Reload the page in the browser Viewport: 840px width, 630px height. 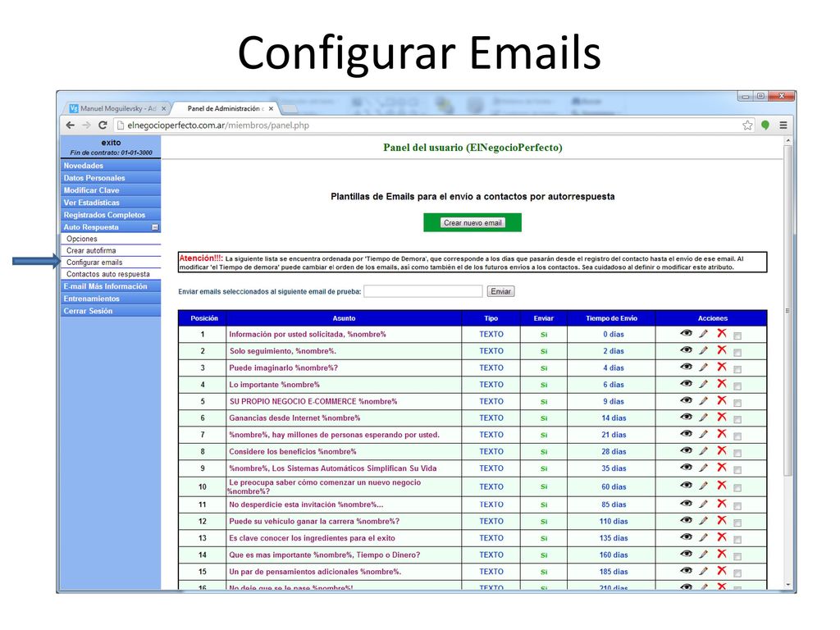[x=103, y=126]
